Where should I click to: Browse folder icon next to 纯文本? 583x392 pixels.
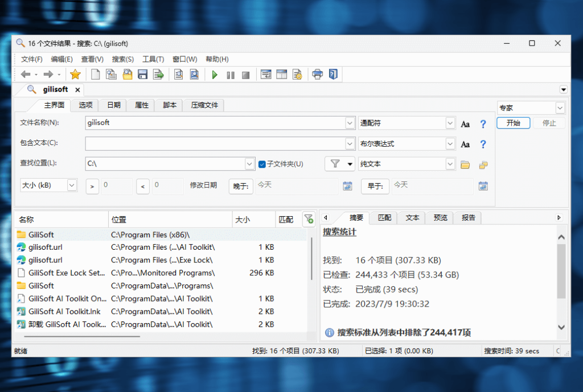point(465,164)
